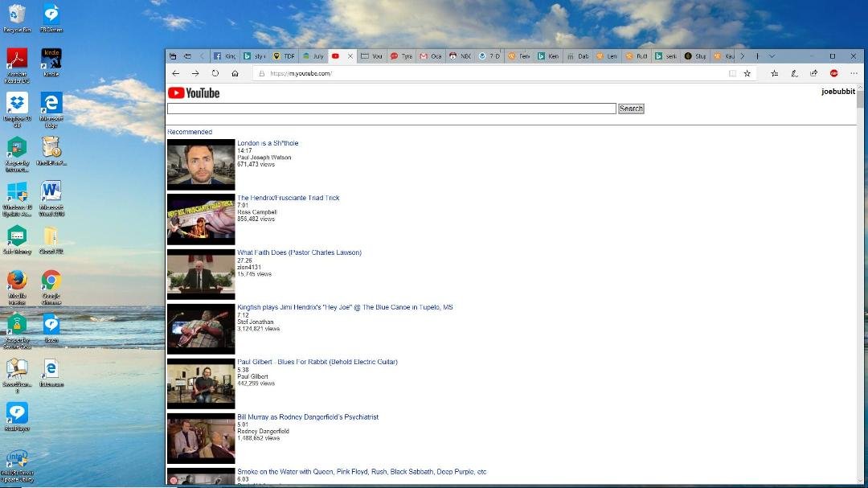This screenshot has width=868, height=488.
Task: Open 'What Faith Does (Pastor Charles Lawson)' link
Action: 300,252
